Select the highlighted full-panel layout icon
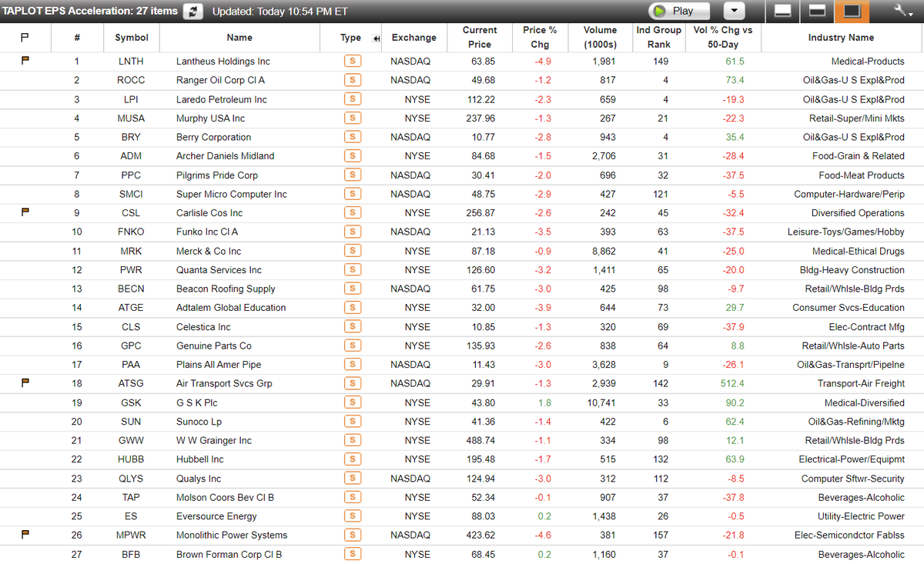This screenshot has width=924, height=564. pyautogui.click(x=852, y=11)
